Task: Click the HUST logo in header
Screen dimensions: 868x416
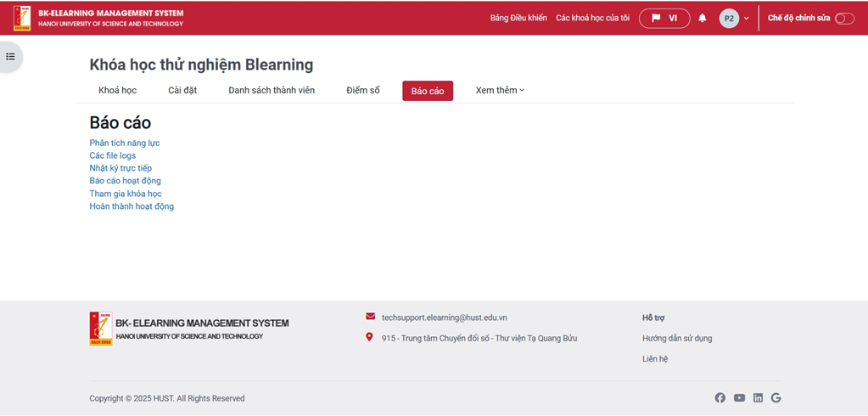Action: click(22, 18)
